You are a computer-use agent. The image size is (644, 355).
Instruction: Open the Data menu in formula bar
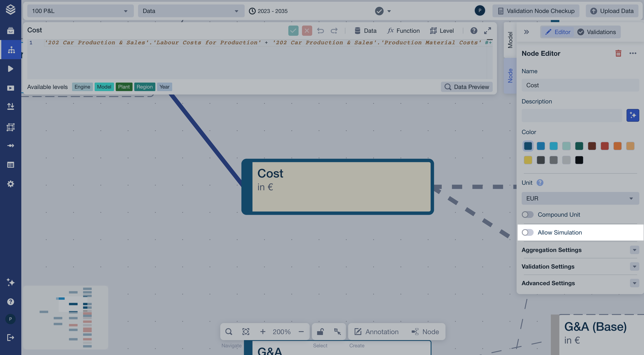[x=365, y=31]
